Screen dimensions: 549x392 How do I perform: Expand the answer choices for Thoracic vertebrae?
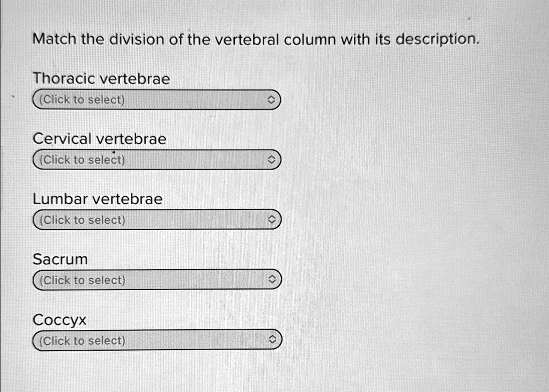(155, 99)
